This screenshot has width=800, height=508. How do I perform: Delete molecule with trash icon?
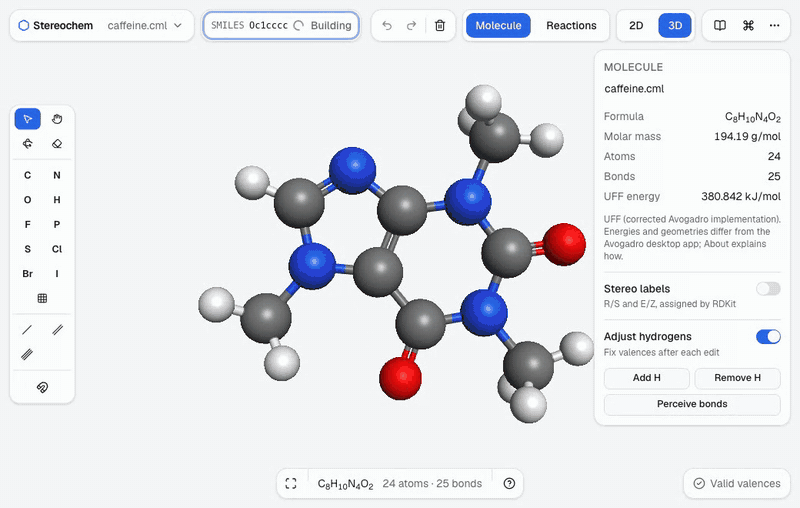[x=440, y=26]
